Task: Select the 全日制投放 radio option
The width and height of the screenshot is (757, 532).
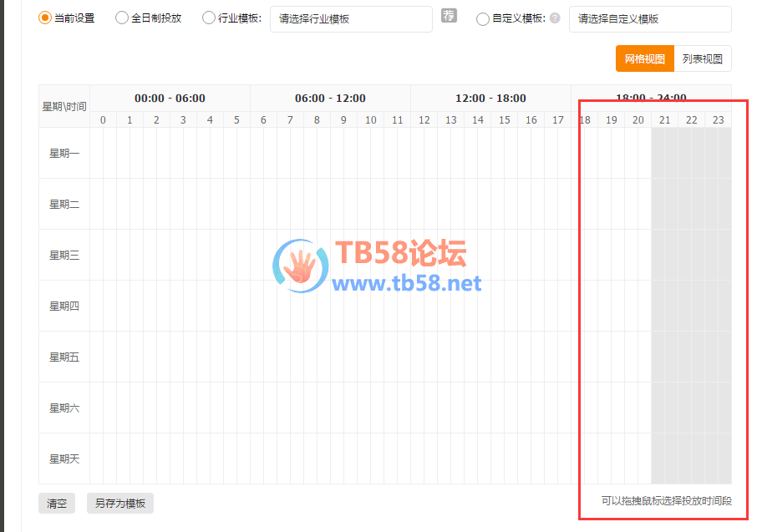Action: pyautogui.click(x=122, y=18)
